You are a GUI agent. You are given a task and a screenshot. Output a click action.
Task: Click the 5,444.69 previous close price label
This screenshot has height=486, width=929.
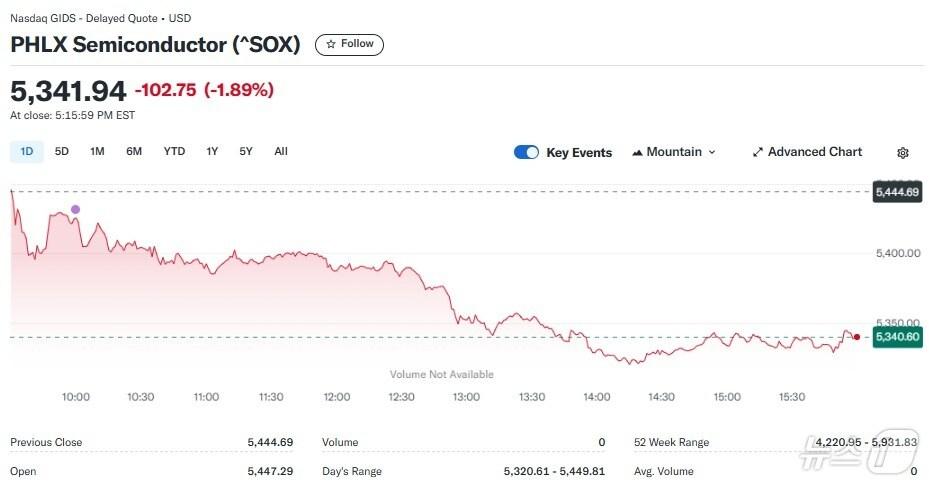897,191
